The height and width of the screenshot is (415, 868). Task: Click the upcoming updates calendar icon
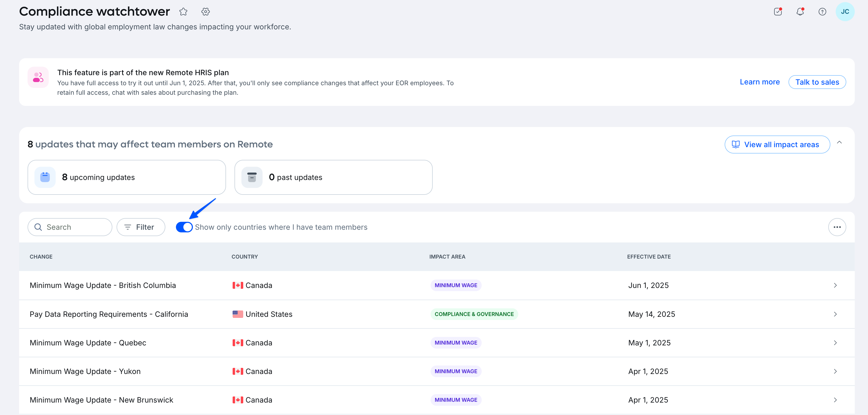[45, 177]
